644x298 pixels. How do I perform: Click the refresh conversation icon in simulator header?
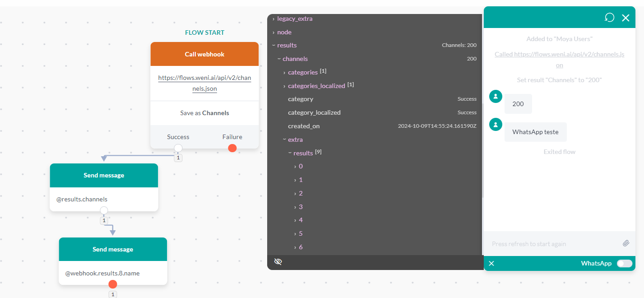click(x=609, y=17)
